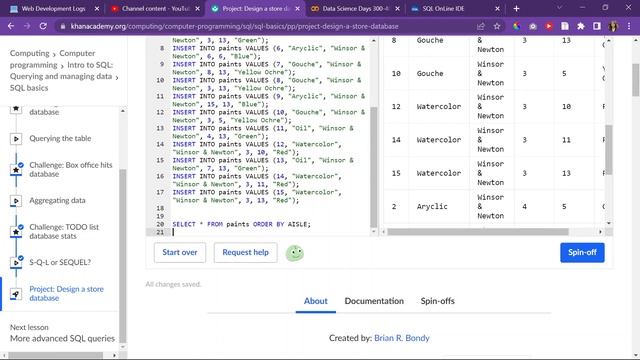Open the Computer programming breadcrumb link
Viewport: 640px width, 360px height.
pos(52,59)
